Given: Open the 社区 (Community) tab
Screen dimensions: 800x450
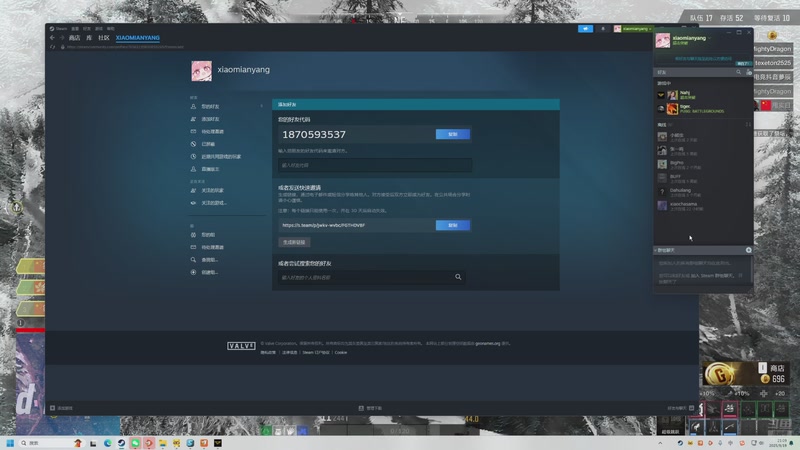Looking at the screenshot, I should pos(104,38).
